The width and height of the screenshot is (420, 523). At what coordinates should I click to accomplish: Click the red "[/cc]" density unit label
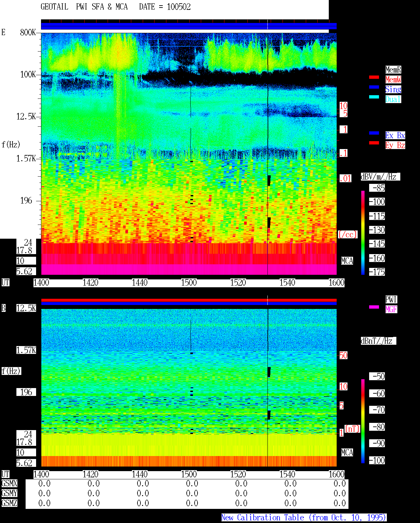(347, 234)
